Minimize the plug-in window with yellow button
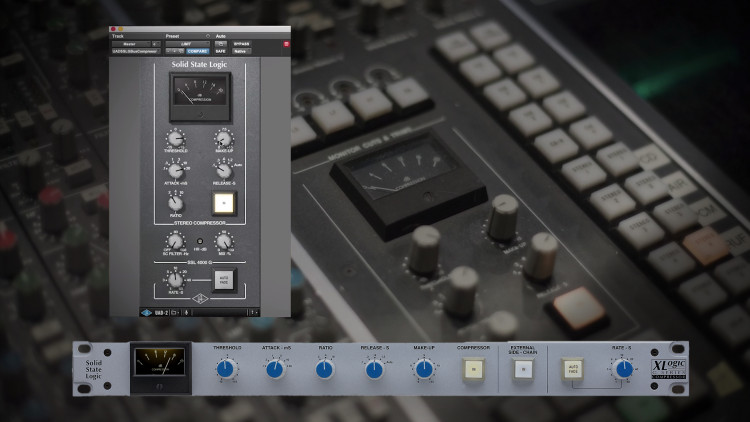750x422 pixels. [x=121, y=29]
